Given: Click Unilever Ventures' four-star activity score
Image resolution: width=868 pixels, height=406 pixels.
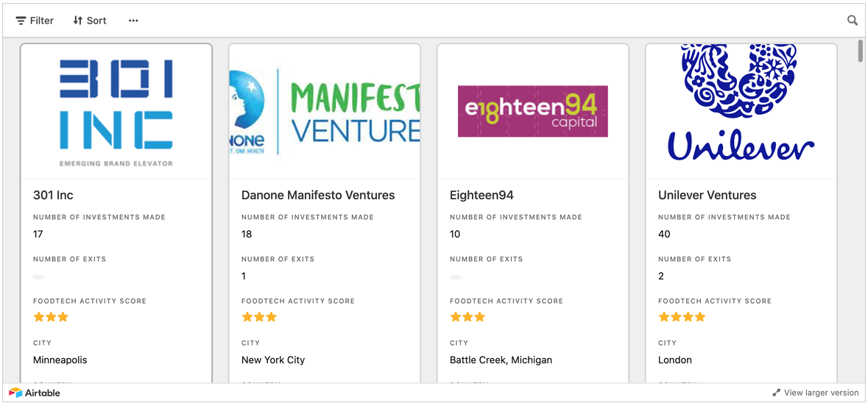Looking at the screenshot, I should pyautogui.click(x=682, y=317).
